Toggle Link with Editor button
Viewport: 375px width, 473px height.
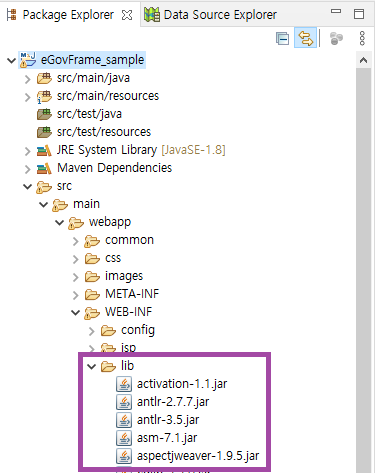[x=305, y=38]
